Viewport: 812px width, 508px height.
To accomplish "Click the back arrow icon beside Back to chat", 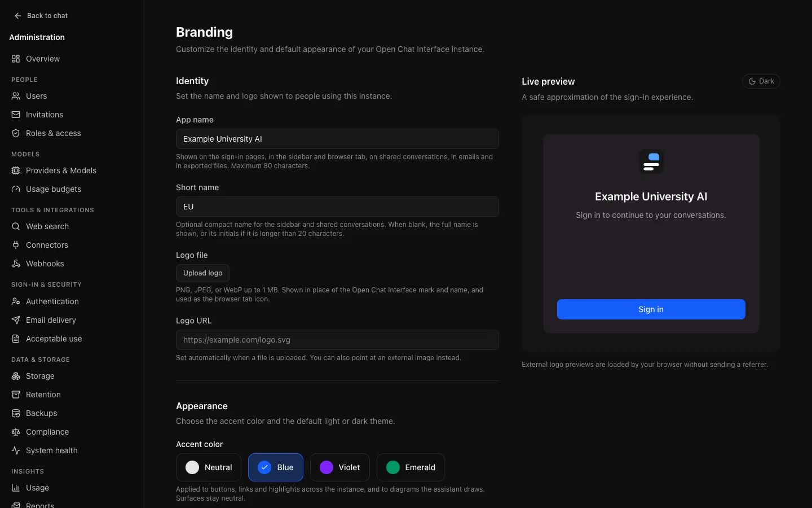I will 18,16.
